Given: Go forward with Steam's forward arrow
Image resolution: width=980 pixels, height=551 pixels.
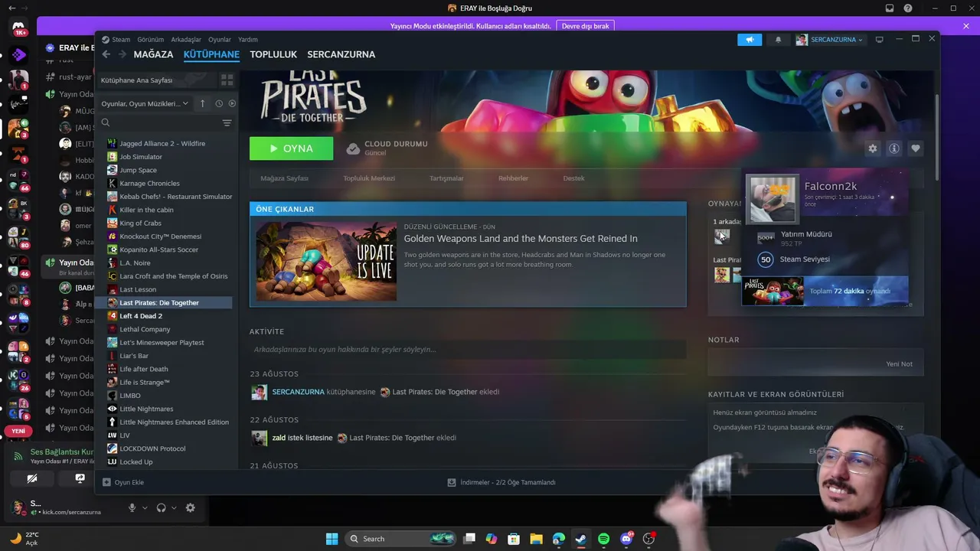Looking at the screenshot, I should point(122,54).
